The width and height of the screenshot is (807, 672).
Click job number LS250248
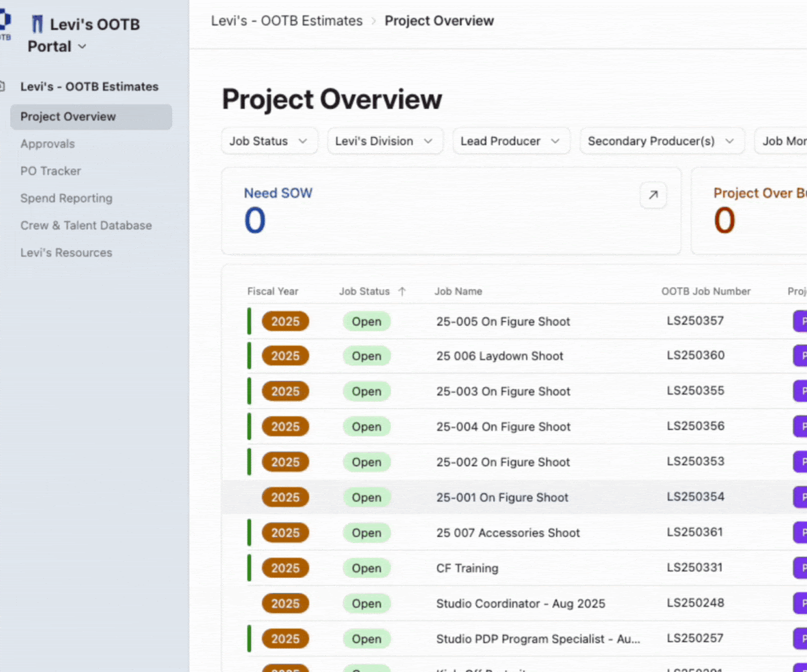(x=695, y=603)
